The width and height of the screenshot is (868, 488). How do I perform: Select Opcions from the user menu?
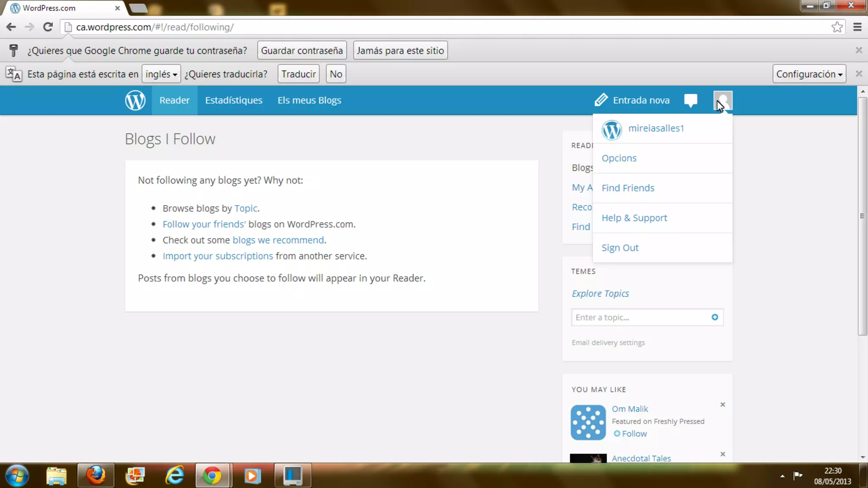(x=662, y=158)
